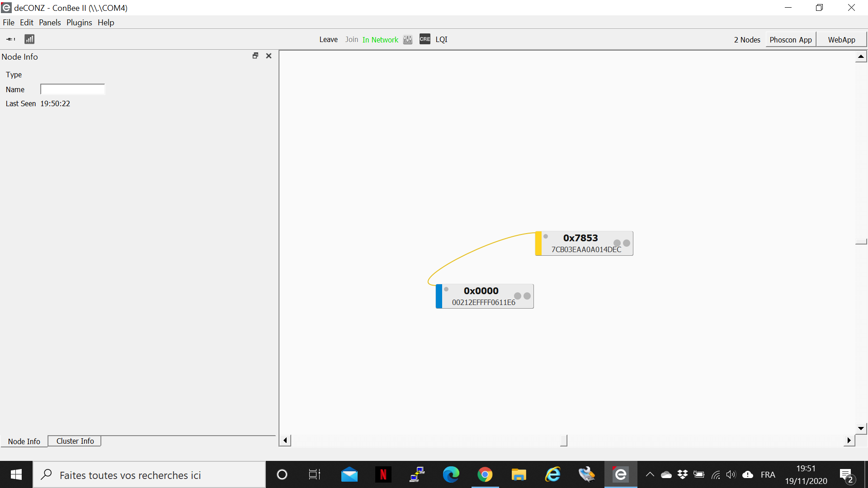Open Netflix from taskbar
The width and height of the screenshot is (868, 488).
(x=383, y=474)
